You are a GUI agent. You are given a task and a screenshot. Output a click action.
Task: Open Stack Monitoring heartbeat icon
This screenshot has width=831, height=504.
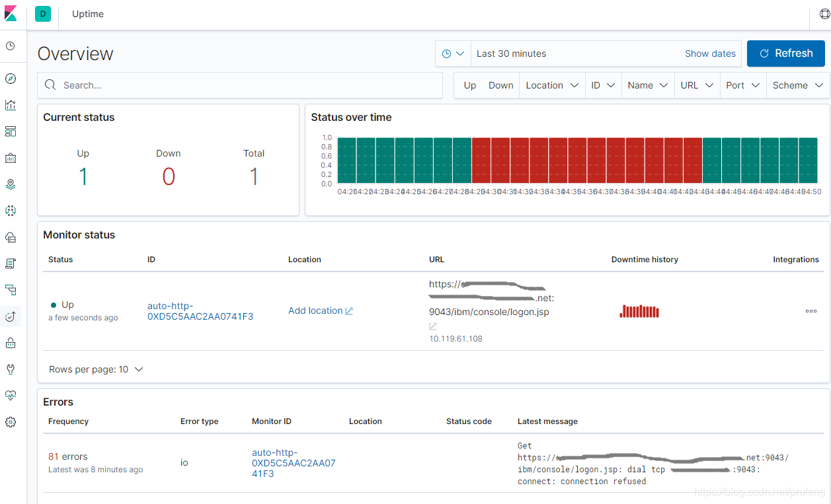(x=11, y=395)
